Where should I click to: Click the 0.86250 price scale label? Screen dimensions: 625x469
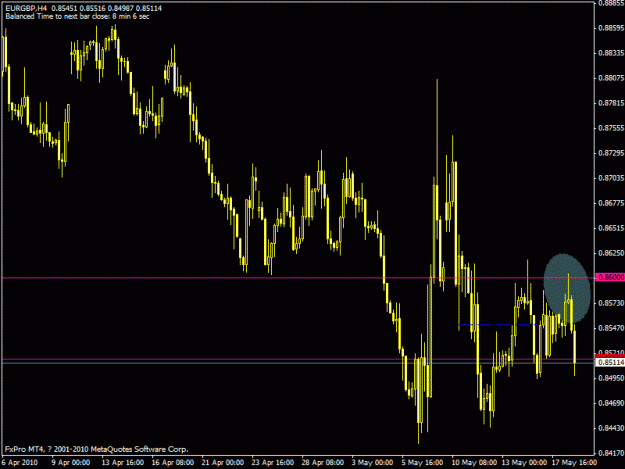click(x=611, y=253)
